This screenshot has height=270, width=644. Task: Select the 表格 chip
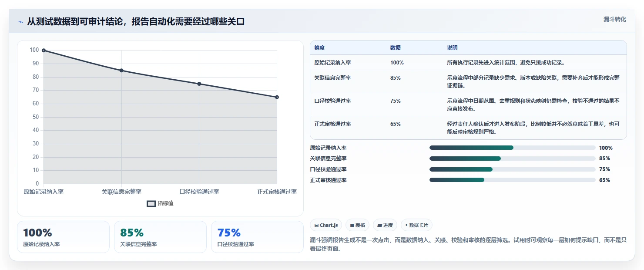coord(357,225)
